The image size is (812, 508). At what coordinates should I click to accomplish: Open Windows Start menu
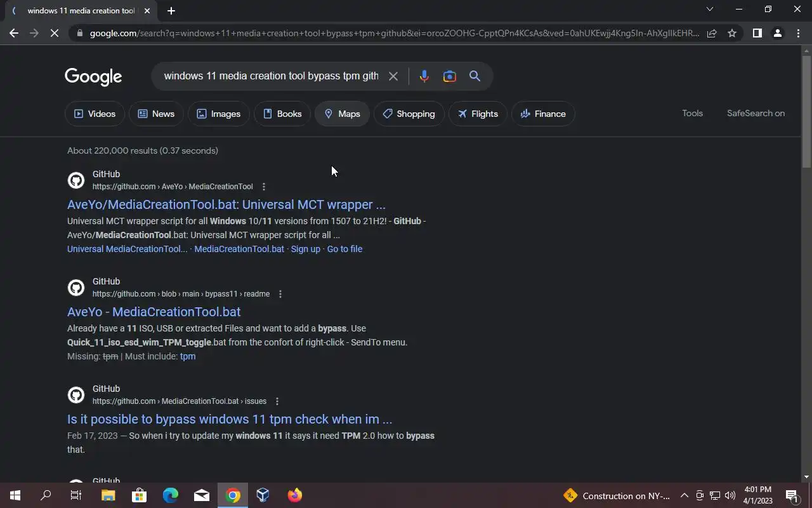tap(15, 495)
